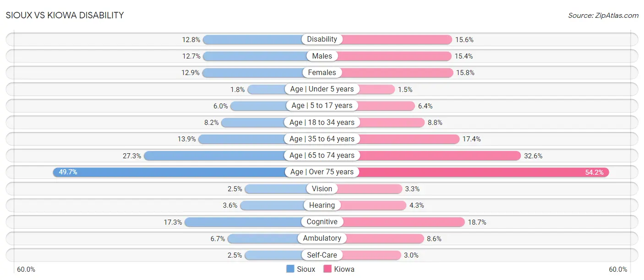Click the Self-Care category label
Viewport: 644px width, 280px height.
pyautogui.click(x=322, y=255)
